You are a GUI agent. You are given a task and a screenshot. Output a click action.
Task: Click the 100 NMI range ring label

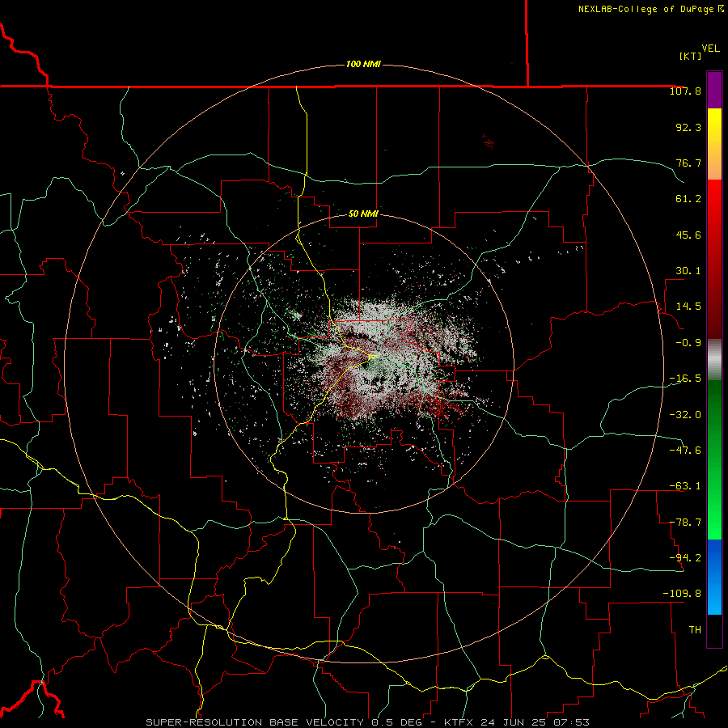pyautogui.click(x=363, y=64)
